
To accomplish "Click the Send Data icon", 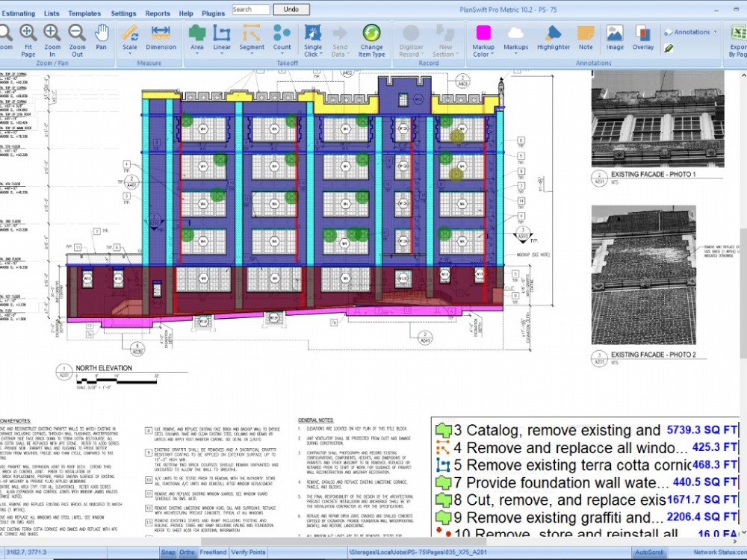I will [340, 34].
